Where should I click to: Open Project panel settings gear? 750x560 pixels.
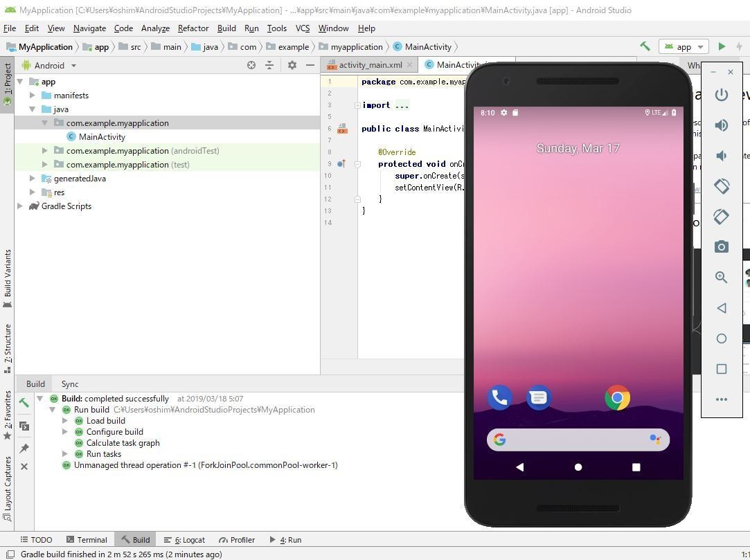pos(292,65)
